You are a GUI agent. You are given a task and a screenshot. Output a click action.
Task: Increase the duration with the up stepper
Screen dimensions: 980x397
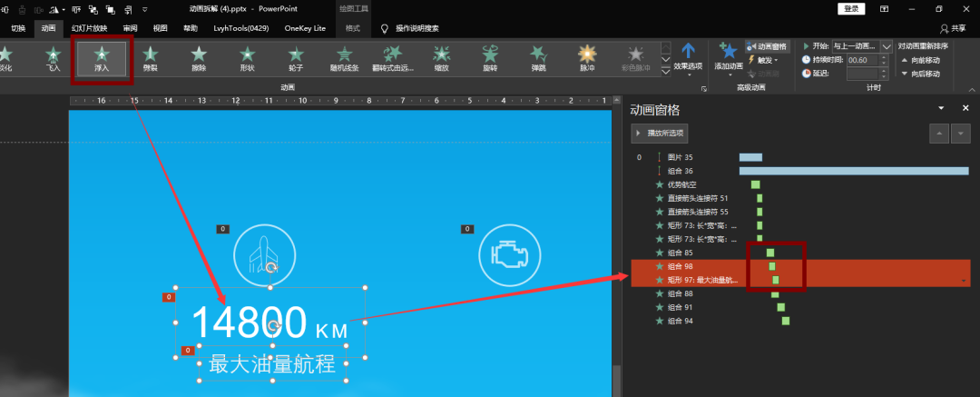pos(884,57)
